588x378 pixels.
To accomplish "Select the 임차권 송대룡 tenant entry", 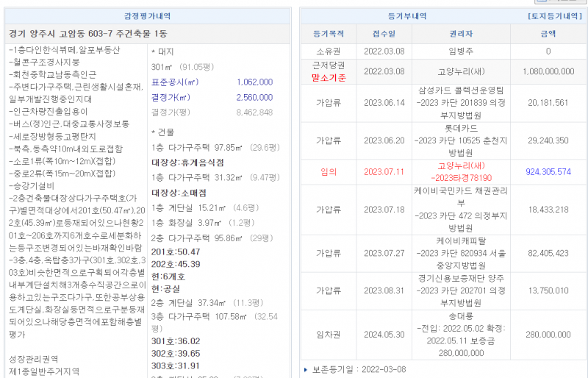I will [x=461, y=333].
